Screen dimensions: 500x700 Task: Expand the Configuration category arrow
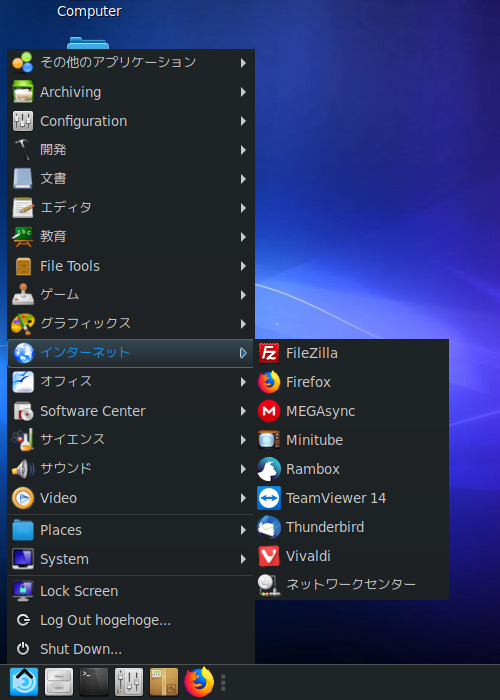pyautogui.click(x=243, y=121)
